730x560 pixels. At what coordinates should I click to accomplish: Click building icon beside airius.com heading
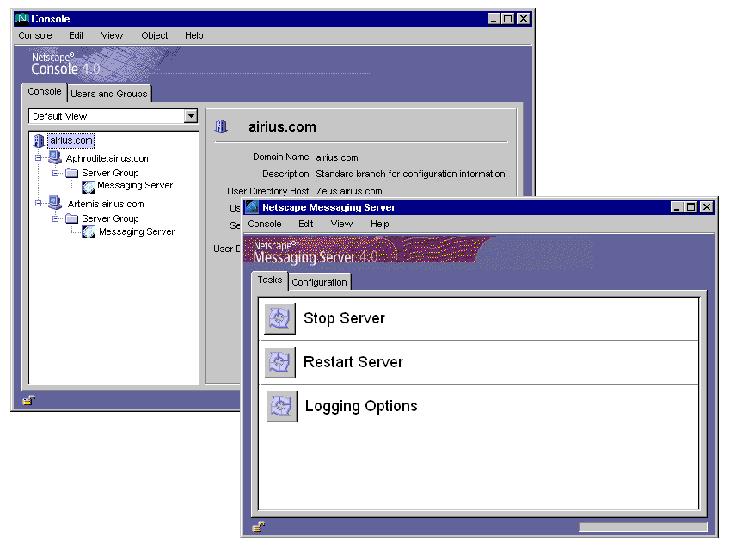221,126
